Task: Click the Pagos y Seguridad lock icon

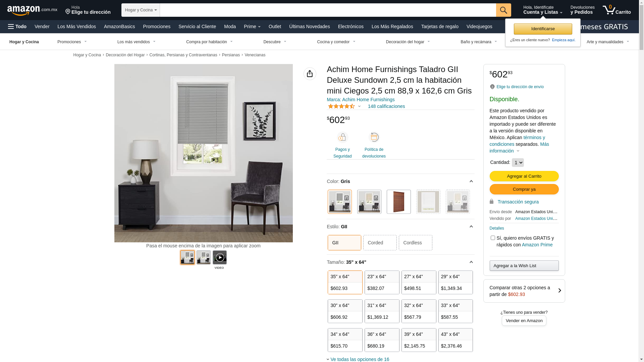Action: [342, 137]
